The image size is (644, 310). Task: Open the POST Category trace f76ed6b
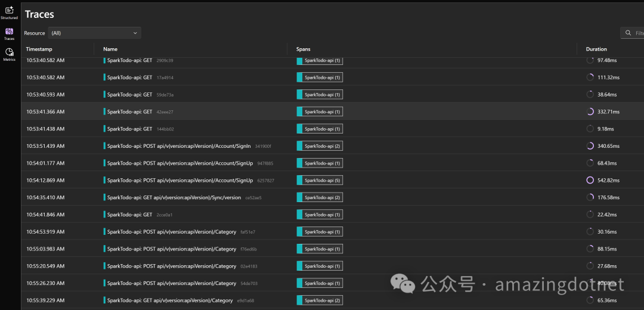point(180,249)
